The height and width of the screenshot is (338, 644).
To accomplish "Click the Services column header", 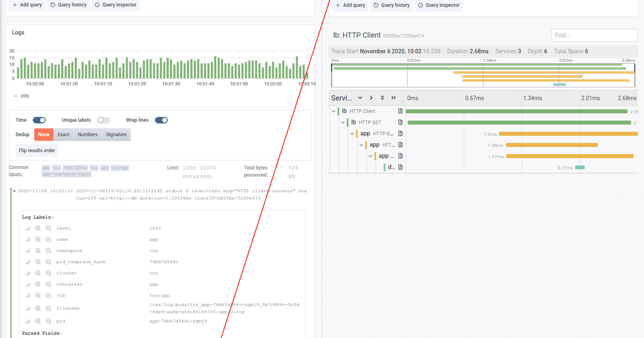I will (x=341, y=98).
